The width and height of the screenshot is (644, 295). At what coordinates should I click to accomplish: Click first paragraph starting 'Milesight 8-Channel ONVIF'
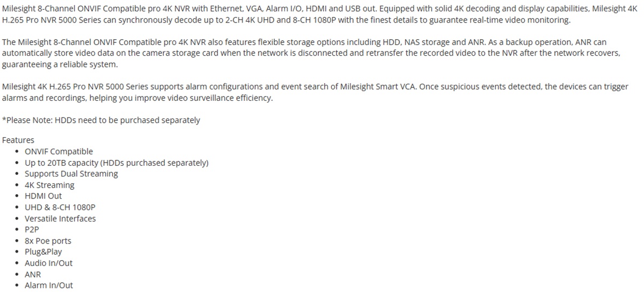[321, 14]
